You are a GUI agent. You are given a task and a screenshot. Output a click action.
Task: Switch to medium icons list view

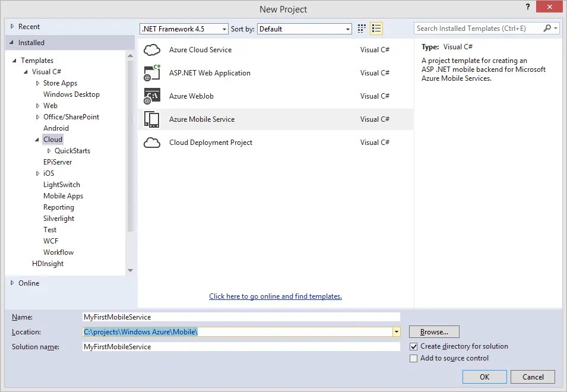coord(376,29)
